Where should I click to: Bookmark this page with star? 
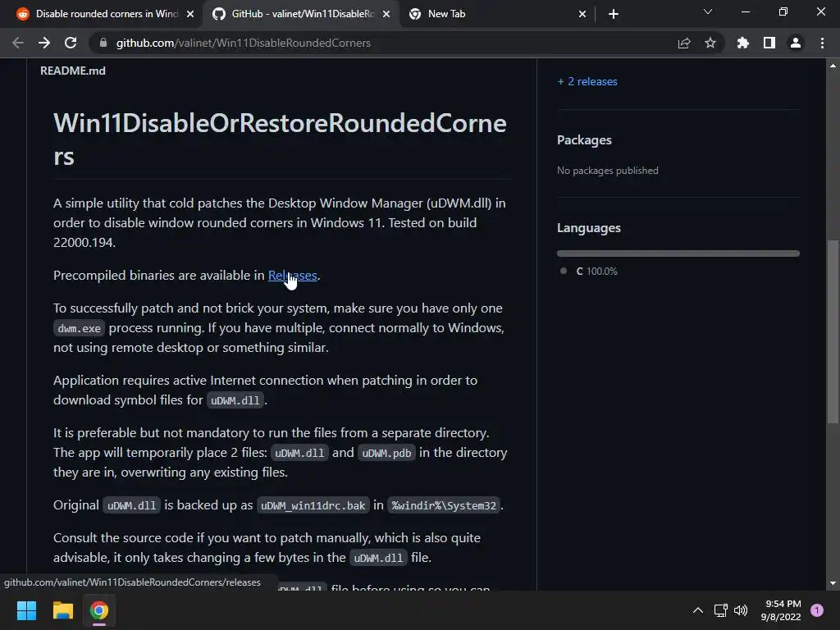tap(710, 43)
